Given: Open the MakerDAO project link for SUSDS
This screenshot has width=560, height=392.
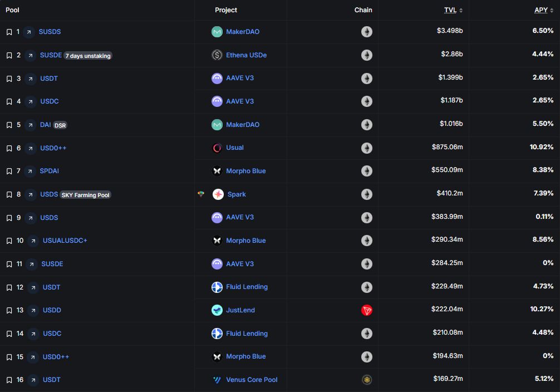Looking at the screenshot, I should pyautogui.click(x=243, y=32).
